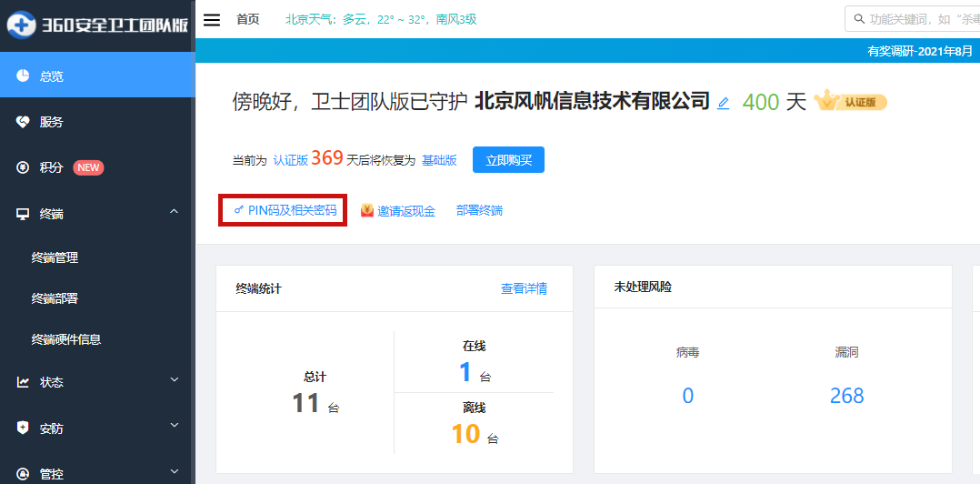
Task: Click the 终端 monitor icon
Action: click(23, 214)
